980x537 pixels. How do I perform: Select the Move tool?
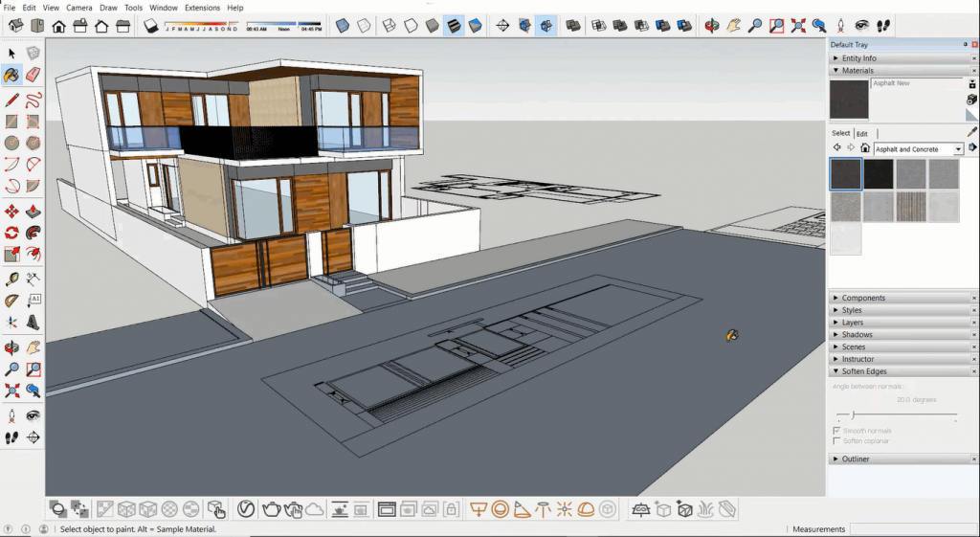[x=11, y=212]
